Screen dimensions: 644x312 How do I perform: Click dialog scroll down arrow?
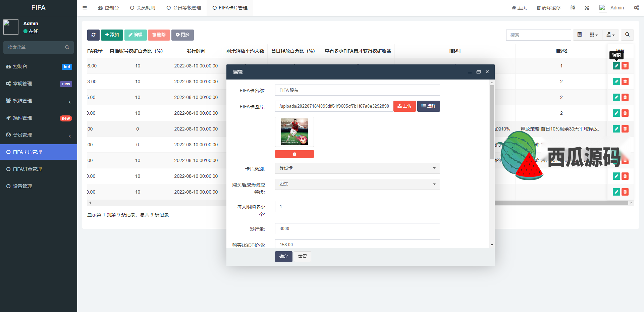pos(492,245)
